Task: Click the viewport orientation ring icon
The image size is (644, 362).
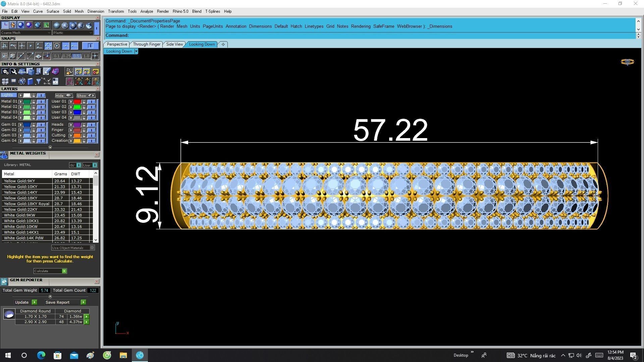Action: click(627, 62)
